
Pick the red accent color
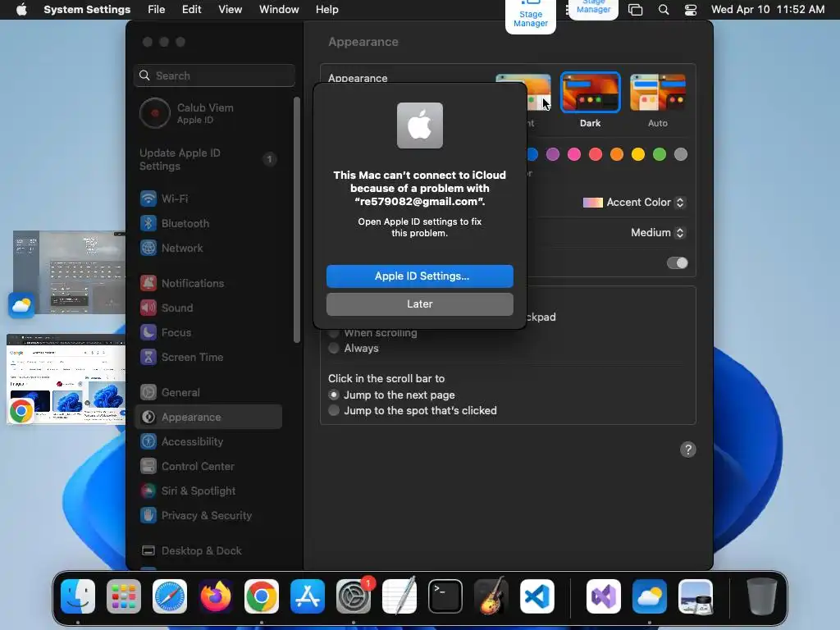[x=596, y=155]
